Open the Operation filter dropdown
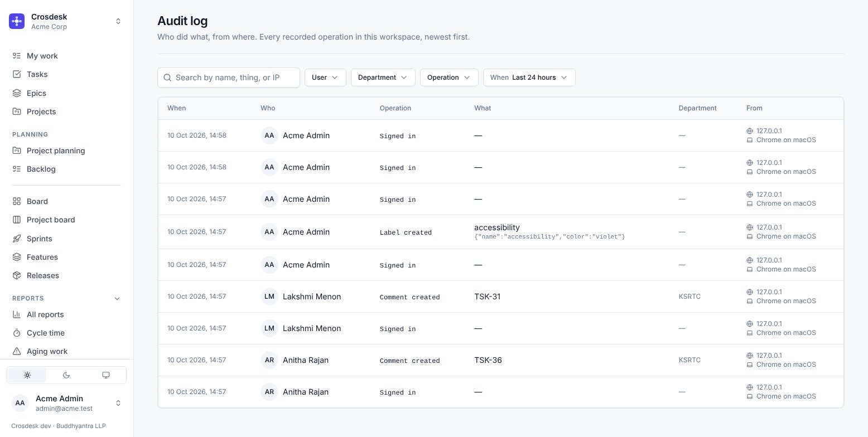The width and height of the screenshot is (868, 437). tap(449, 77)
